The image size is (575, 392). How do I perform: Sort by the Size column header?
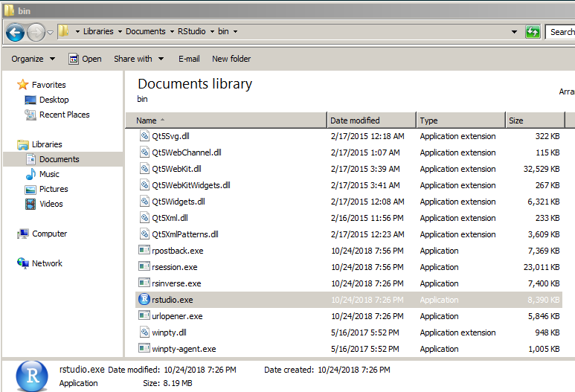pyautogui.click(x=535, y=121)
